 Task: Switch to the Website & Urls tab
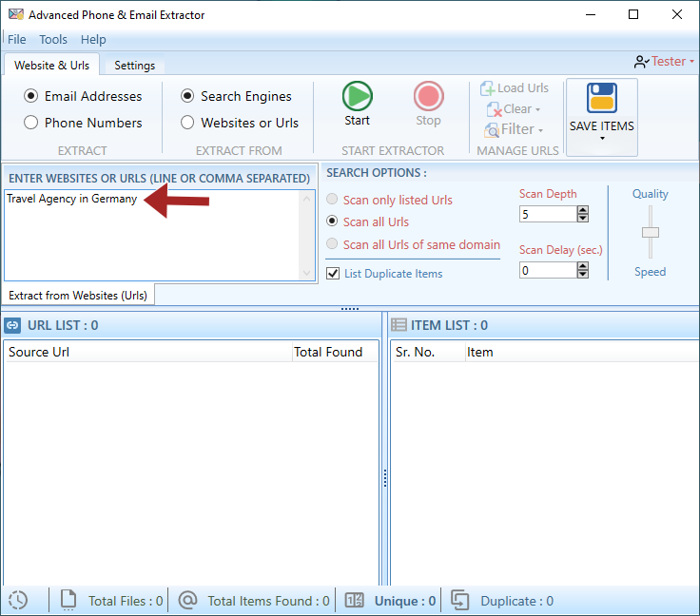pyautogui.click(x=51, y=66)
